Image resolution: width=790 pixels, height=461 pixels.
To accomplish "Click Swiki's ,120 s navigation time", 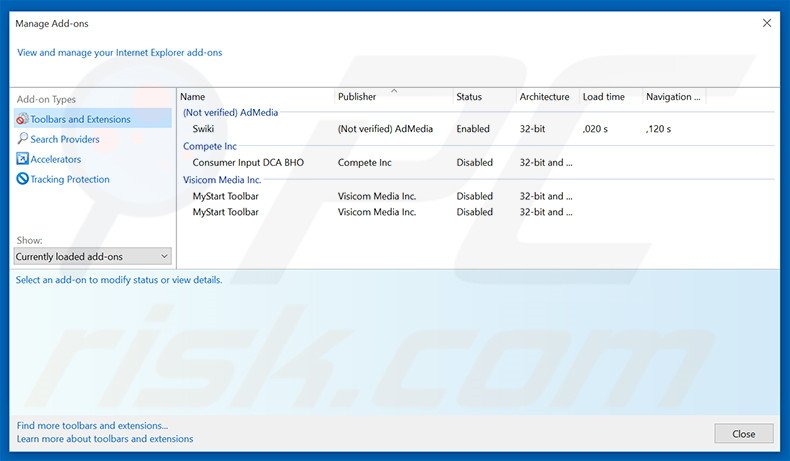I will [x=659, y=128].
